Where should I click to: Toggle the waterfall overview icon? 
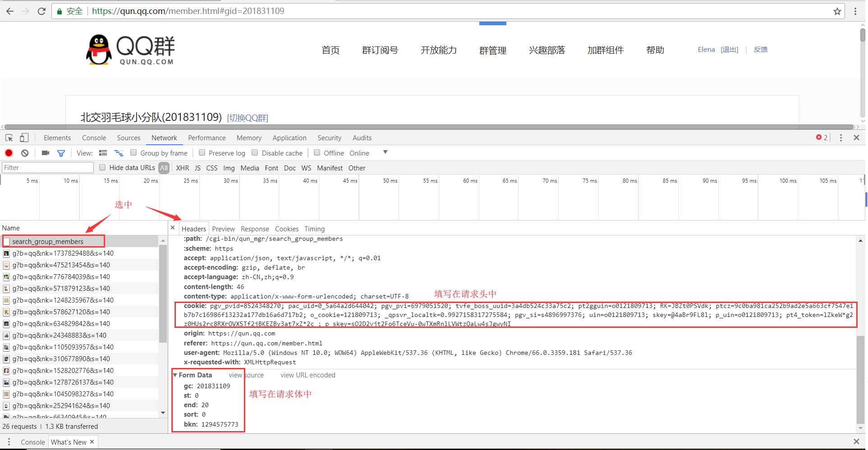point(119,153)
